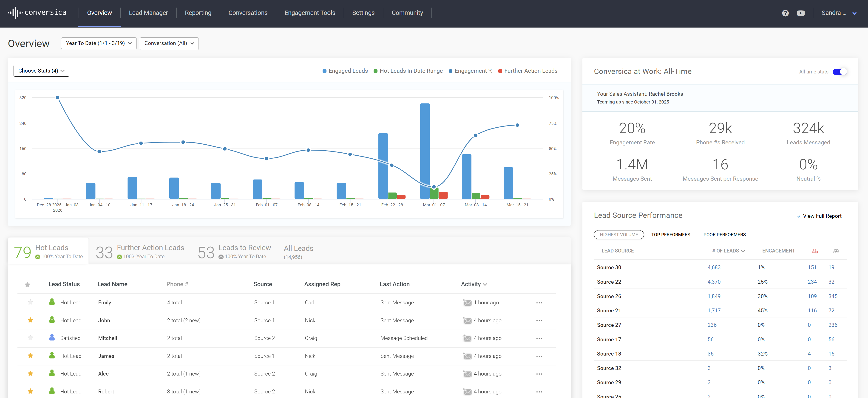Toggle Further Action Leads red legend swatch
Screen dimensions: 868x398
pyautogui.click(x=500, y=71)
